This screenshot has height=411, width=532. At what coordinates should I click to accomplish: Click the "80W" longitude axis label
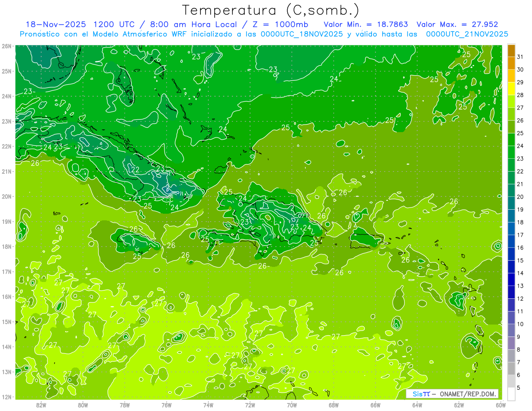(x=83, y=405)
